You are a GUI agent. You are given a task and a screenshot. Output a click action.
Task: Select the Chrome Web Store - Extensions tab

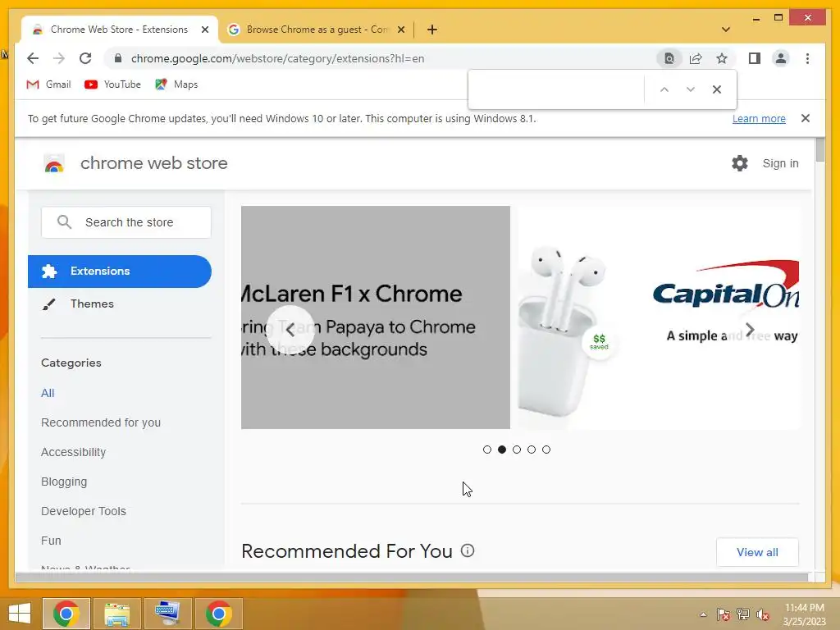pyautogui.click(x=120, y=30)
